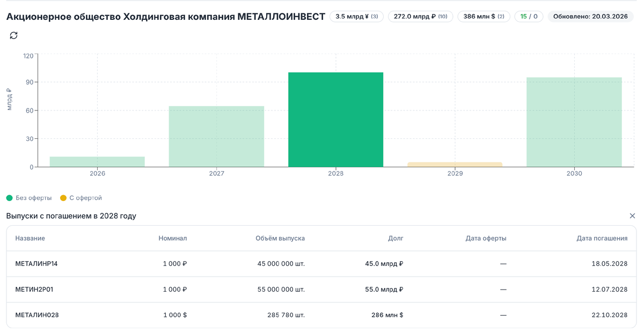Toggle the 'Без оферты' legend item
This screenshot has height=334, width=644.
coord(29,198)
